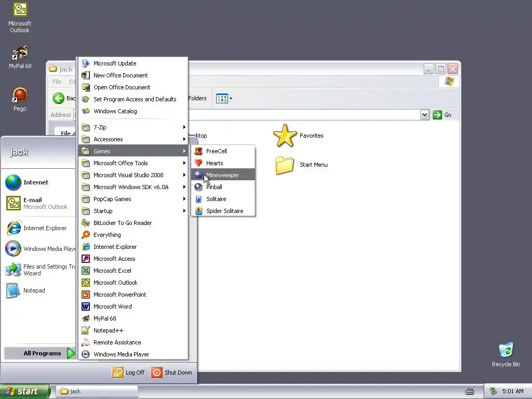Open Solitaire game
The height and width of the screenshot is (399, 532).
point(223,199)
